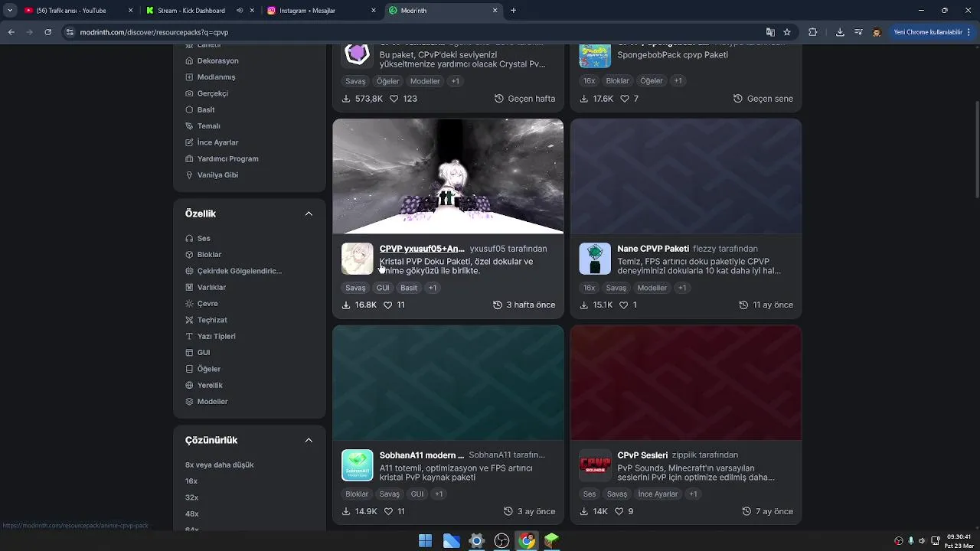Open the Chrome three-dot menu
Screen dimensions: 980x551
(970, 32)
